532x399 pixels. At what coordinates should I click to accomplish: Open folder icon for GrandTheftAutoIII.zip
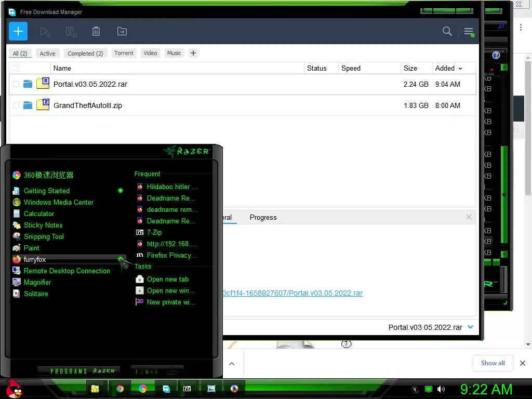pos(28,105)
